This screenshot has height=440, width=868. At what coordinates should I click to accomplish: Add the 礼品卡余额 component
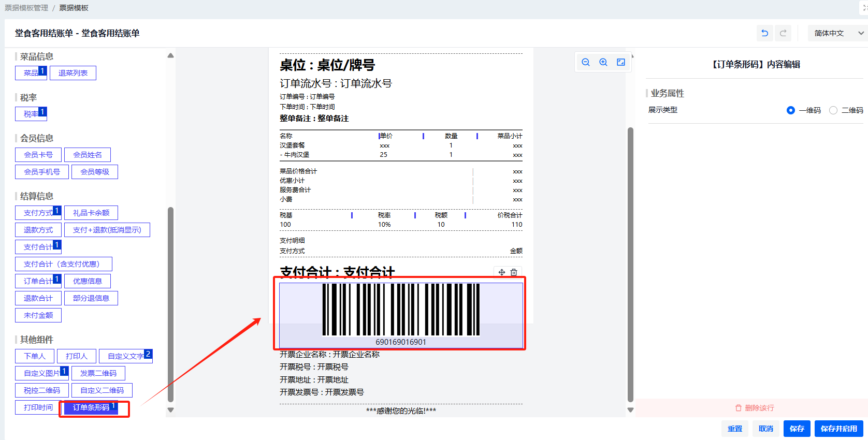pyautogui.click(x=91, y=213)
